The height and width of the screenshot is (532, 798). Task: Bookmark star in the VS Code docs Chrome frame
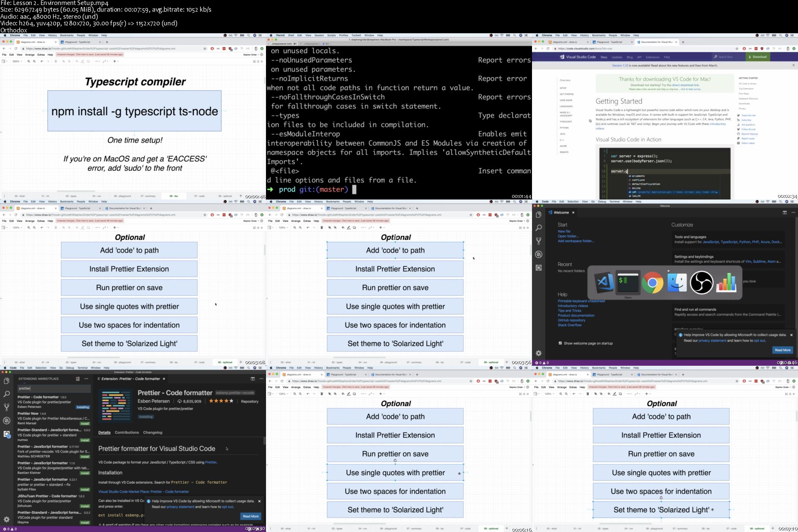[x=737, y=49]
